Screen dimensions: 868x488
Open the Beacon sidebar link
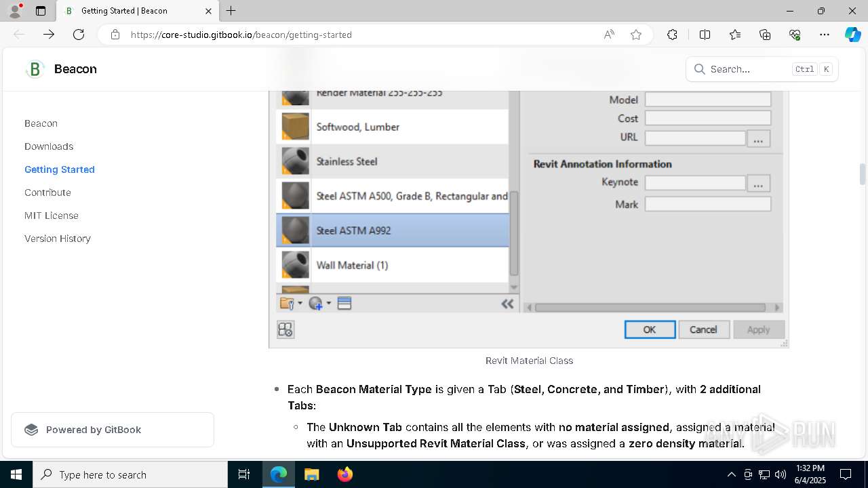[x=41, y=123]
